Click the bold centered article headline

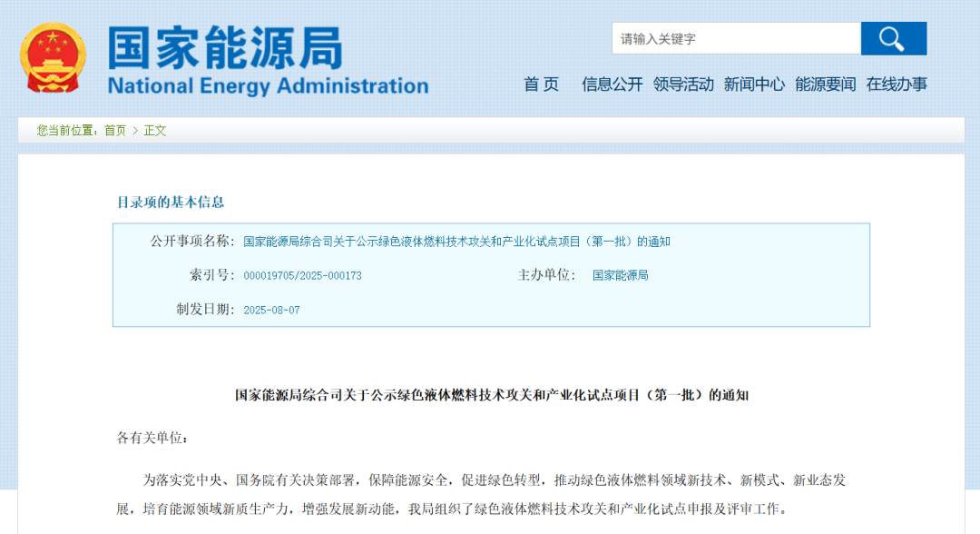point(491,395)
